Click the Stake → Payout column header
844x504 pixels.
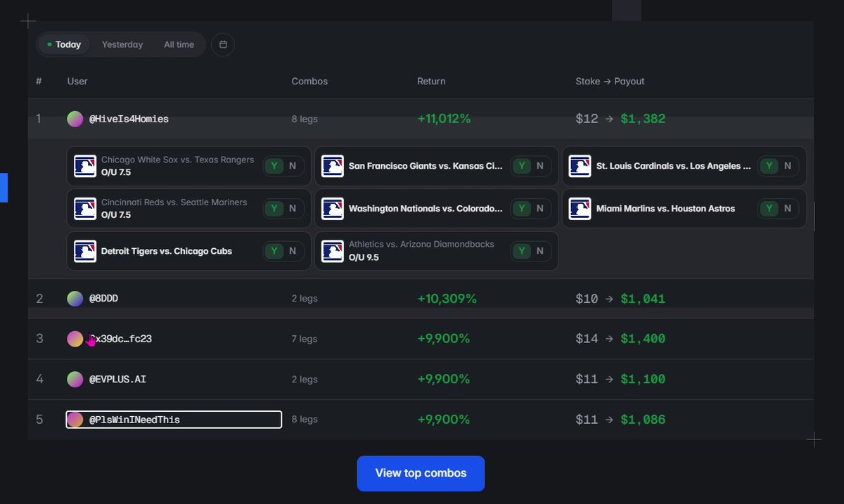point(610,82)
